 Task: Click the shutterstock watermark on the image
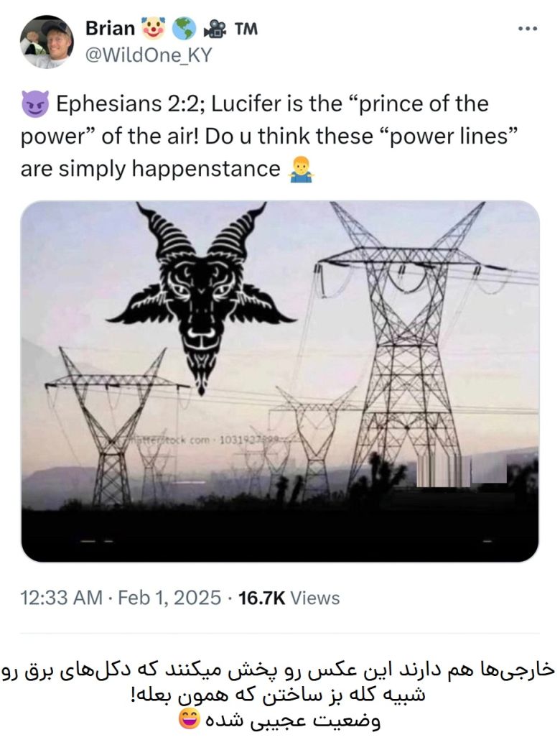point(208,439)
